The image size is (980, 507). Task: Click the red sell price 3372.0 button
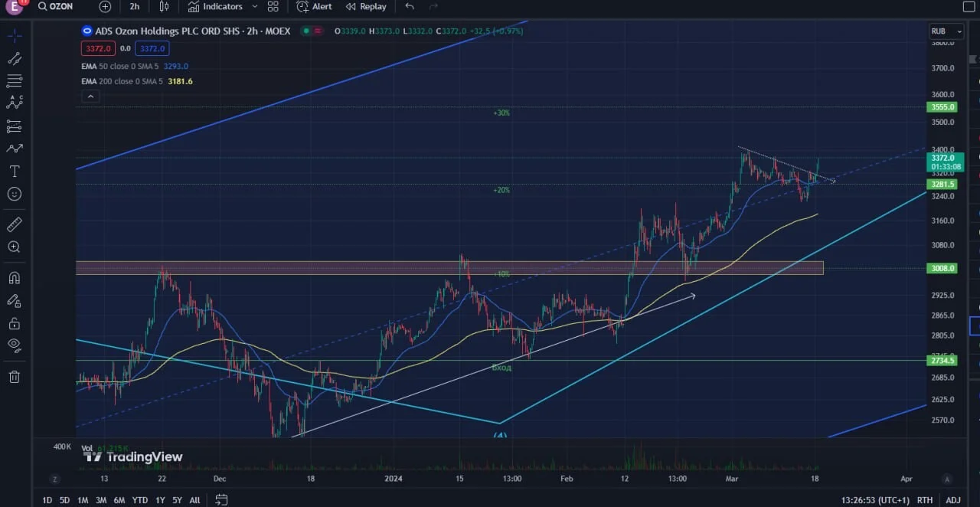(x=98, y=48)
